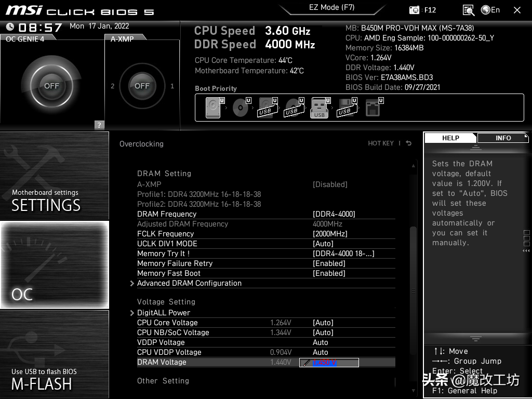Click the CPU Core Voltage 1.264V reading
Image resolution: width=532 pixels, height=399 pixels.
[281, 323]
